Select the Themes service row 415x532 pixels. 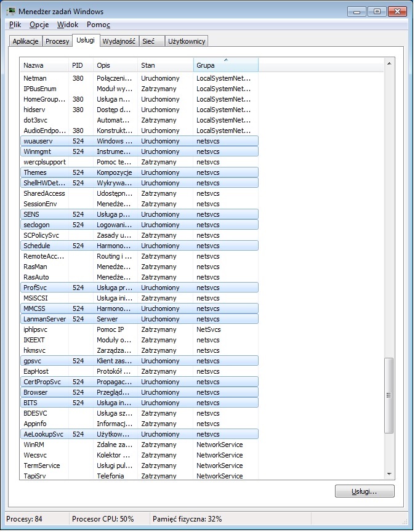[139, 172]
